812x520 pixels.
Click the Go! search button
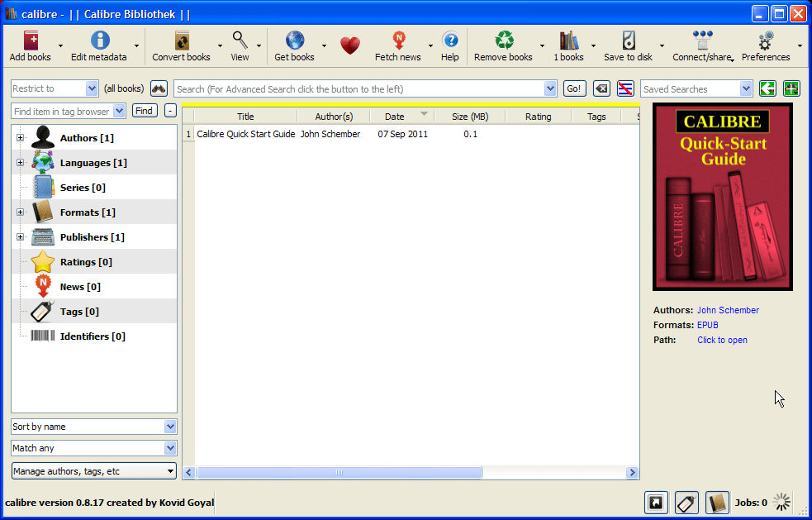click(574, 88)
